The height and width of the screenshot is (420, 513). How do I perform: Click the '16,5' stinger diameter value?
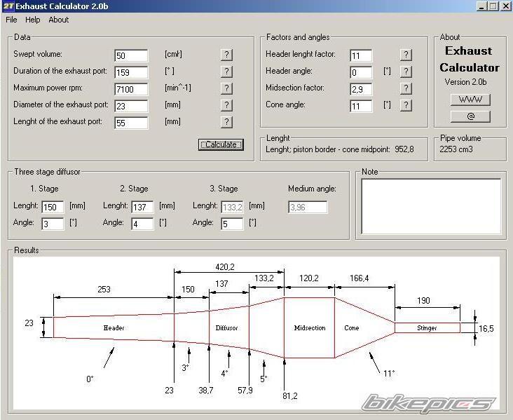tap(486, 328)
